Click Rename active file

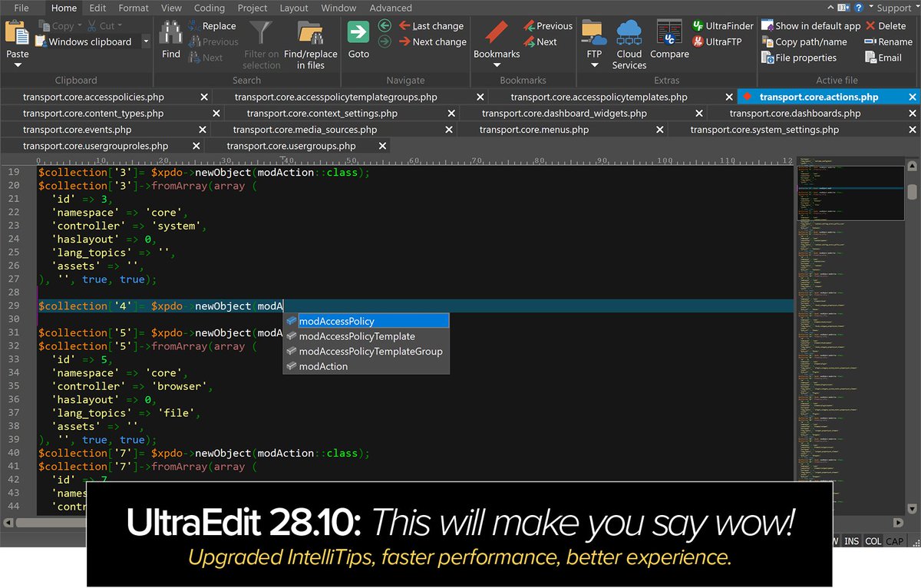(x=888, y=41)
